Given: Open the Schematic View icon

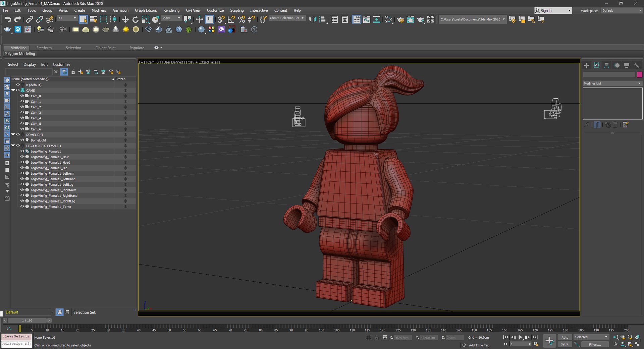Looking at the screenshot, I should pyautogui.click(x=377, y=19).
